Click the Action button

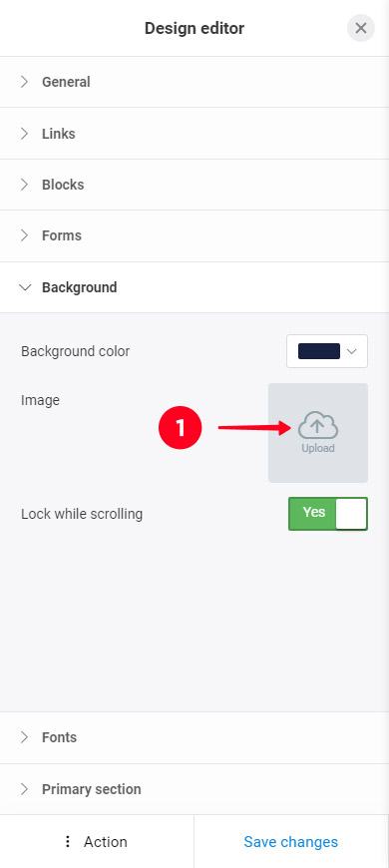(97, 841)
